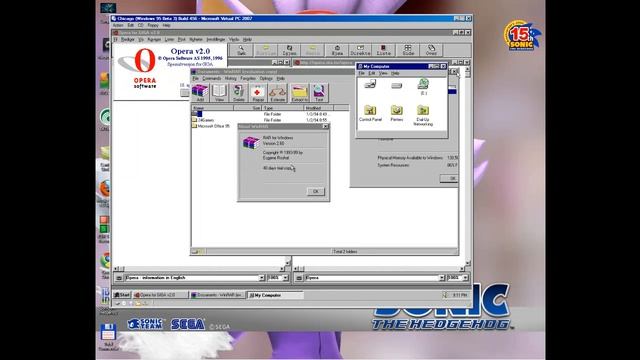The image size is (640, 360).
Task: Click right pane horizontal scrollbar left arrow
Action: (x=296, y=269)
